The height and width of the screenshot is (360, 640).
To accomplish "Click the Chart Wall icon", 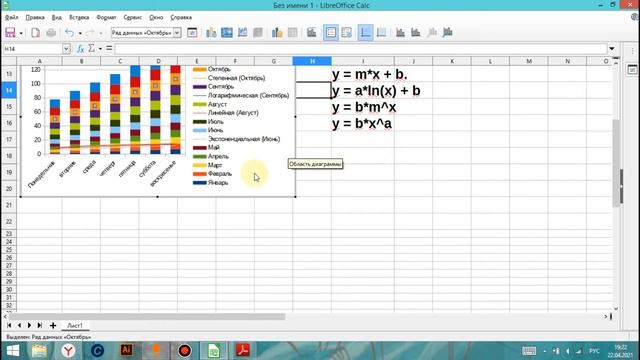I will 242,33.
